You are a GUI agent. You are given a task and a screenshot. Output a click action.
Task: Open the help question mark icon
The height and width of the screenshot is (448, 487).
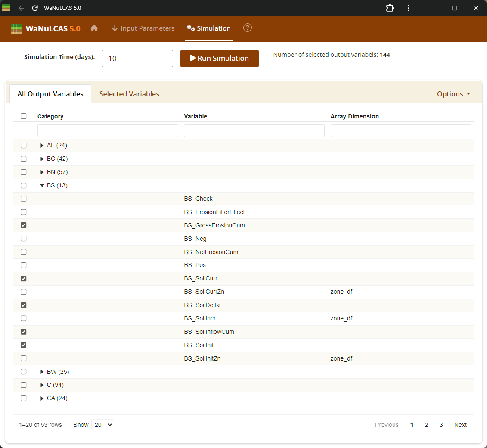pyautogui.click(x=247, y=28)
